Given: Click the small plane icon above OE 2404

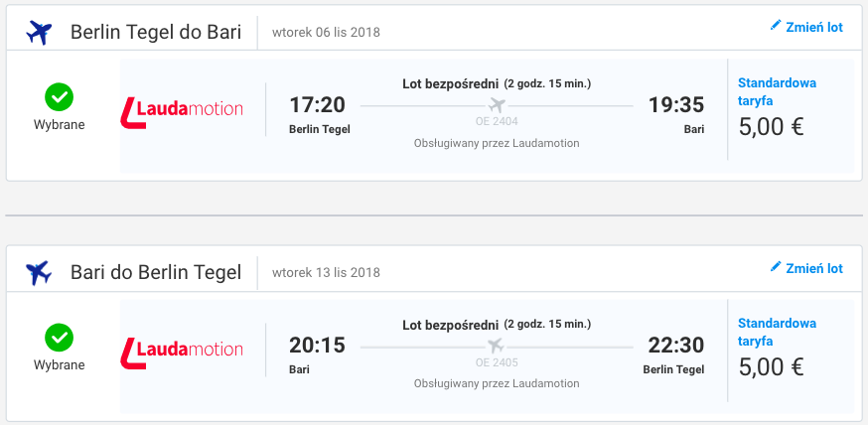Looking at the screenshot, I should tap(497, 105).
